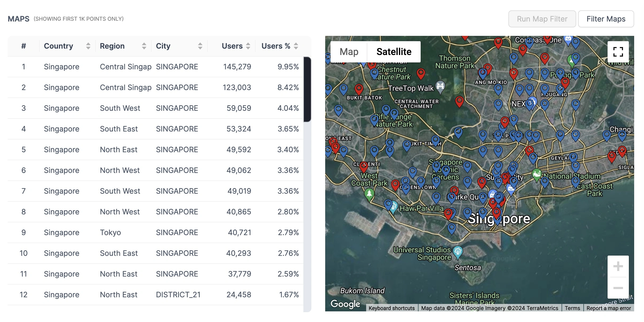Image resolution: width=644 pixels, height=322 pixels.
Task: Click the table's vertical scrollbar thumb
Action: 307,89
